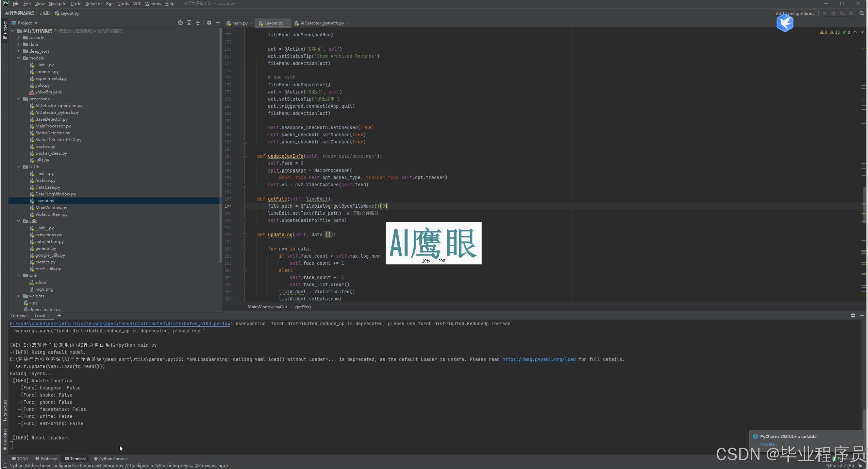Image resolution: width=868 pixels, height=469 pixels.
Task: Click Collapse All icon in Project panel
Action: click(x=198, y=23)
